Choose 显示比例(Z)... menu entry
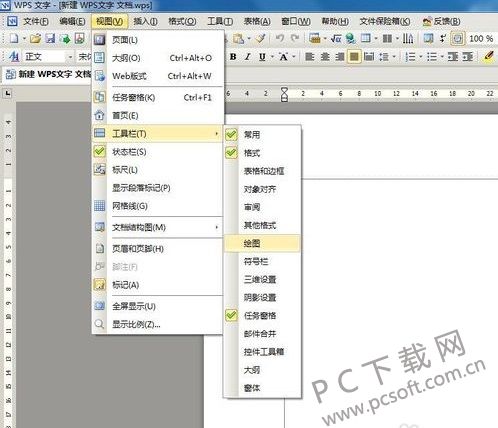Viewport: 498px width, 428px height. point(157,324)
